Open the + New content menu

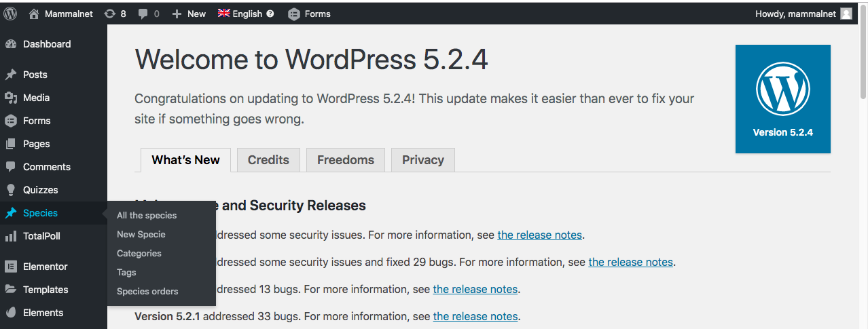[189, 14]
